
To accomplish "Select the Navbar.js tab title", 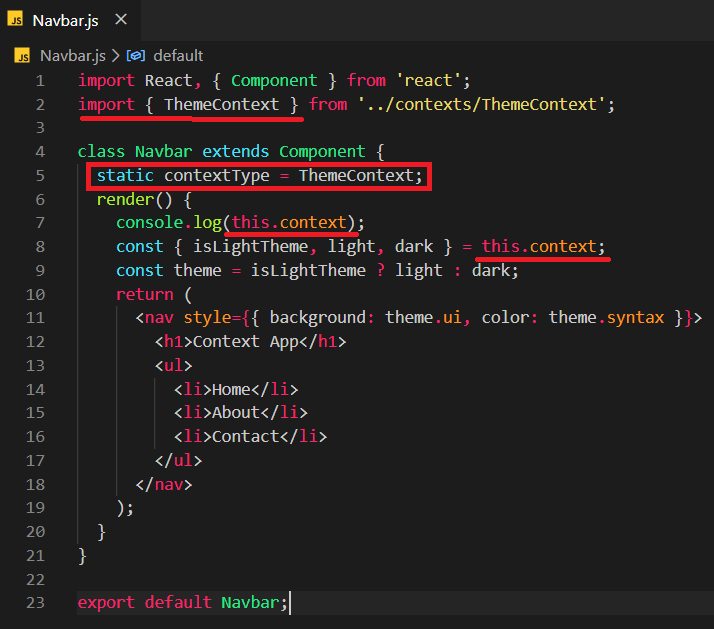I will 66,20.
